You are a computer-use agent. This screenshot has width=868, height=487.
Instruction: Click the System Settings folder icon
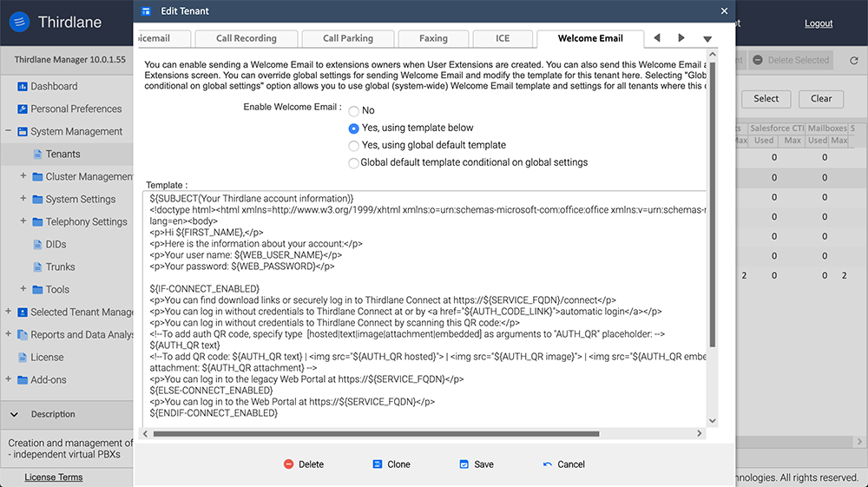pos(37,200)
